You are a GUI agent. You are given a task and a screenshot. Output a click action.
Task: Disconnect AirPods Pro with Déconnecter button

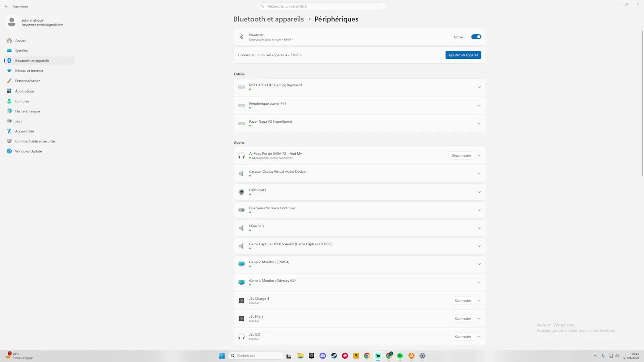point(461,156)
